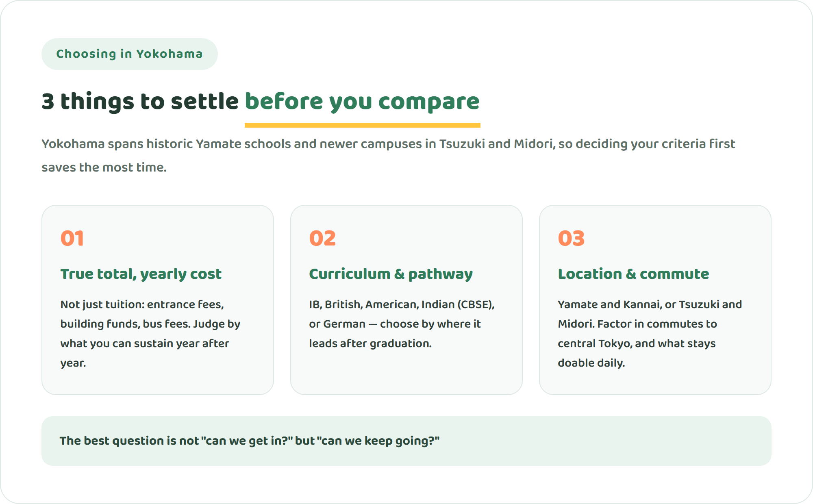Screen dimensions: 813x504
Task: Click the orange '01' number
Action: click(x=72, y=238)
